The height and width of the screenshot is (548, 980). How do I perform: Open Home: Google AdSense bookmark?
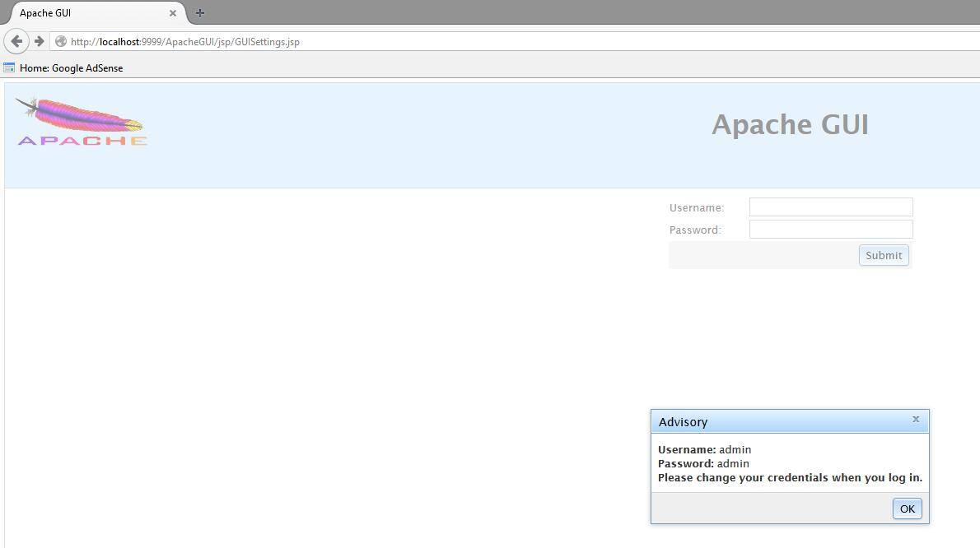(63, 68)
